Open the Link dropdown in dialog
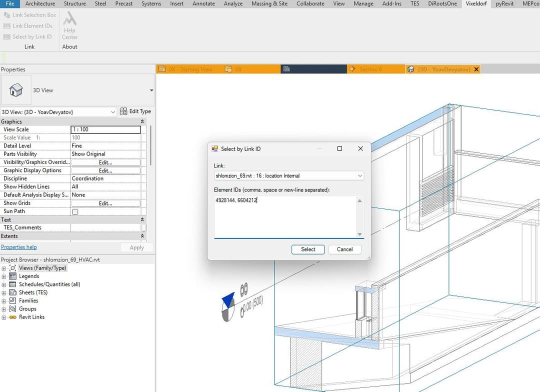Viewport: 540px width, 392px height. click(360, 175)
